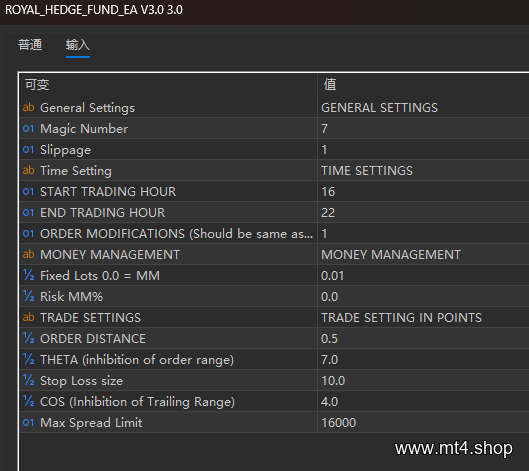Screen dimensions: 529x471
Task: Select the Slippage variable name
Action: (x=65, y=150)
